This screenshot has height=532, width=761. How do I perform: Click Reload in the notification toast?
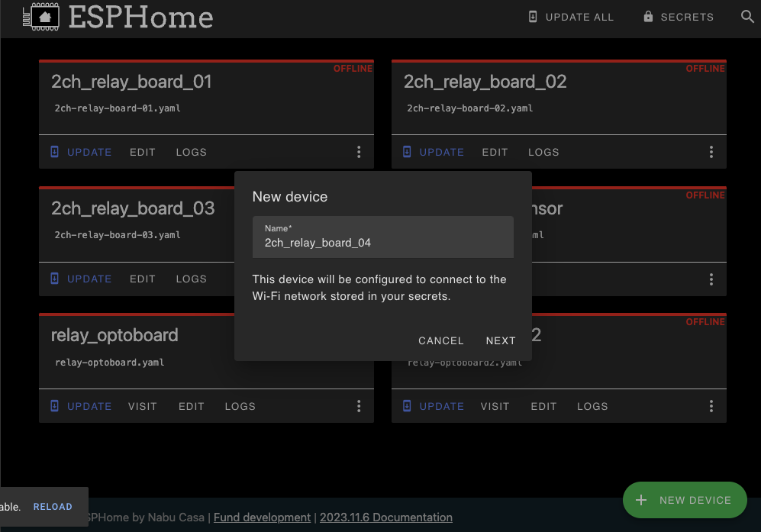53,507
